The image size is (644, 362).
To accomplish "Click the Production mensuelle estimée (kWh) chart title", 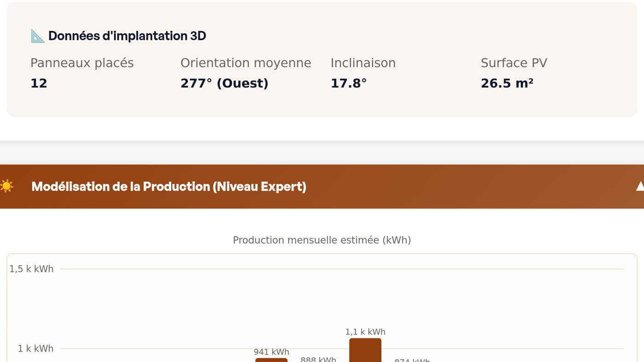I will point(322,240).
